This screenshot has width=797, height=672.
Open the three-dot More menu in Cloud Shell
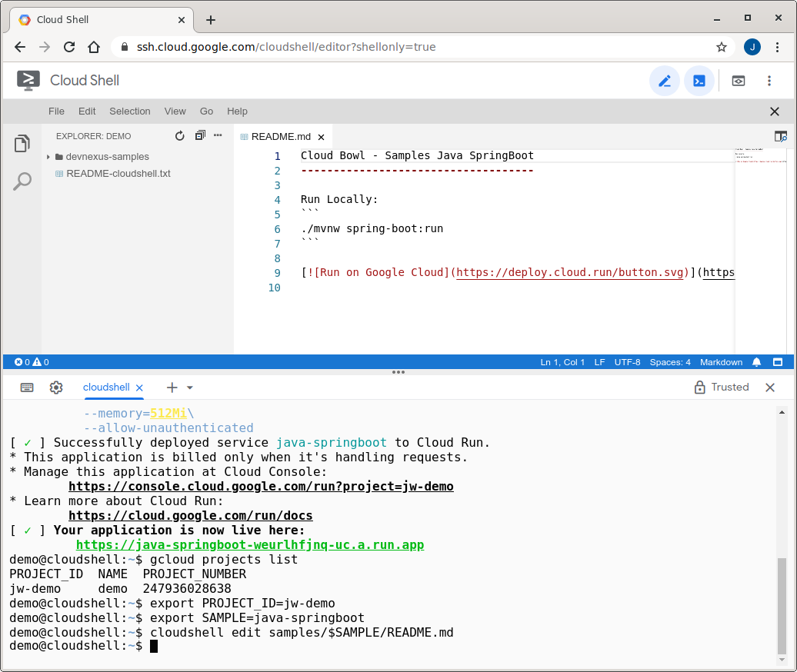(x=769, y=81)
